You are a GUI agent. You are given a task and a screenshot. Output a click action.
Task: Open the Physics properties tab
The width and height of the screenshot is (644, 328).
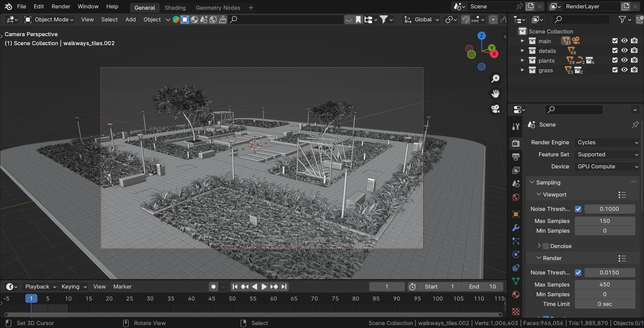[x=516, y=254]
